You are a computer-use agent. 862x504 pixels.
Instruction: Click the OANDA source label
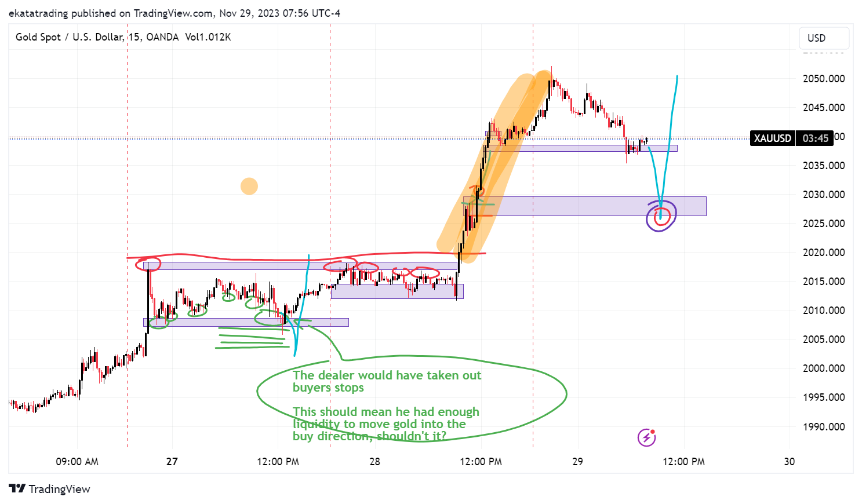pos(162,37)
